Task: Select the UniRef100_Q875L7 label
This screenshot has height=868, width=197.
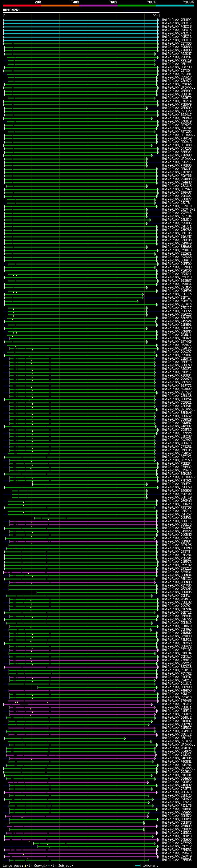Action: pos(177,393)
